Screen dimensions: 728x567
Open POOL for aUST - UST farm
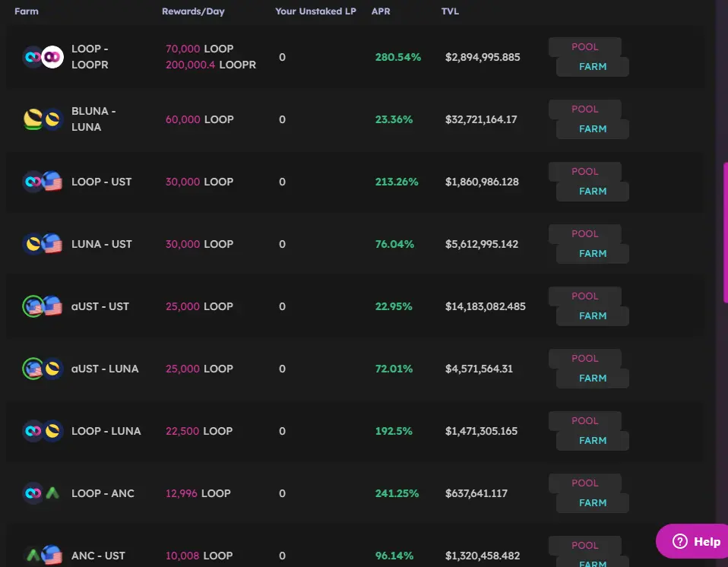click(x=585, y=296)
